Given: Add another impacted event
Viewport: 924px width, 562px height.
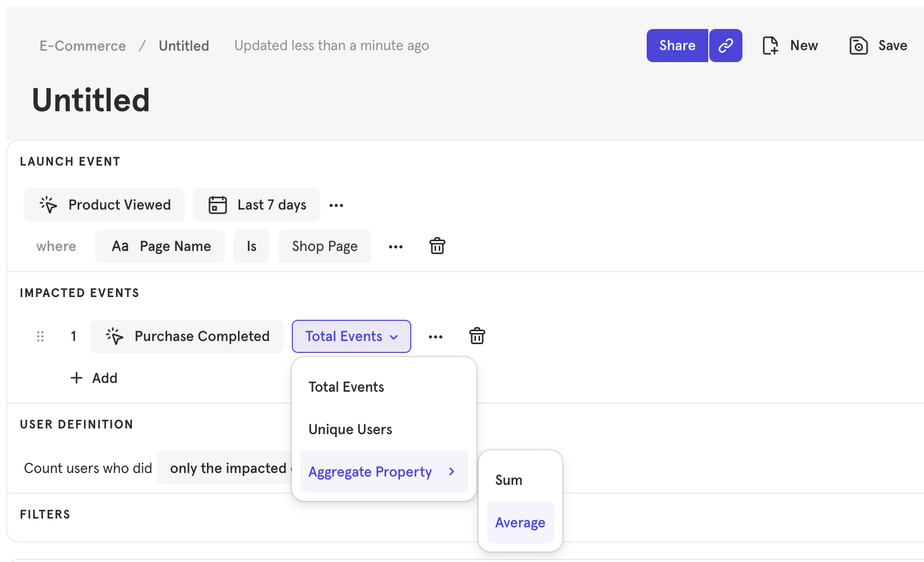Looking at the screenshot, I should (x=94, y=378).
